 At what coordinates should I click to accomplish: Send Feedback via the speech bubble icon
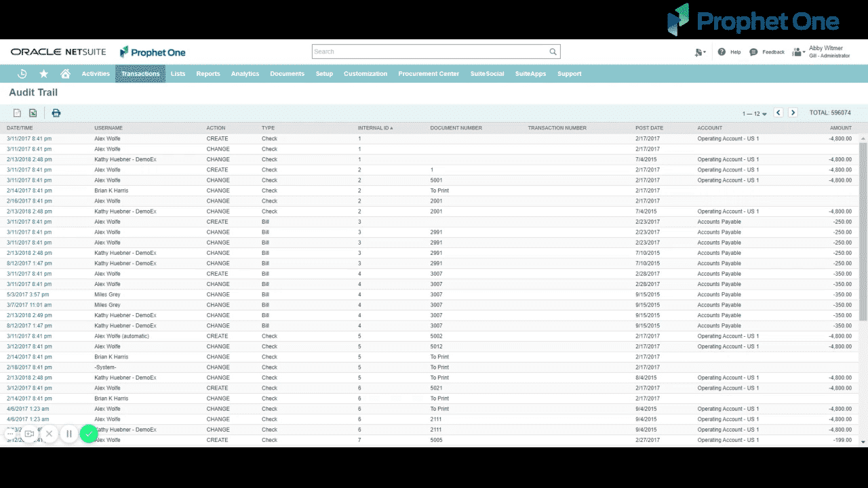point(753,52)
